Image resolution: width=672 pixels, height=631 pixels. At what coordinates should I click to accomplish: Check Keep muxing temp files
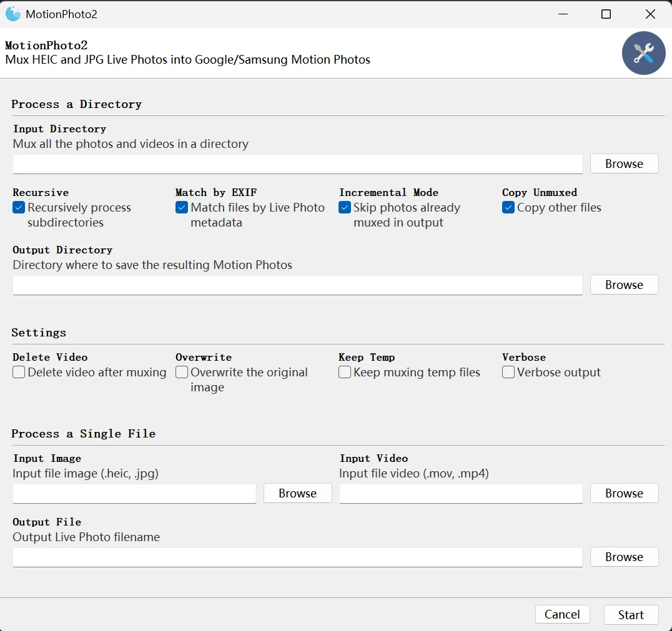pyautogui.click(x=345, y=373)
